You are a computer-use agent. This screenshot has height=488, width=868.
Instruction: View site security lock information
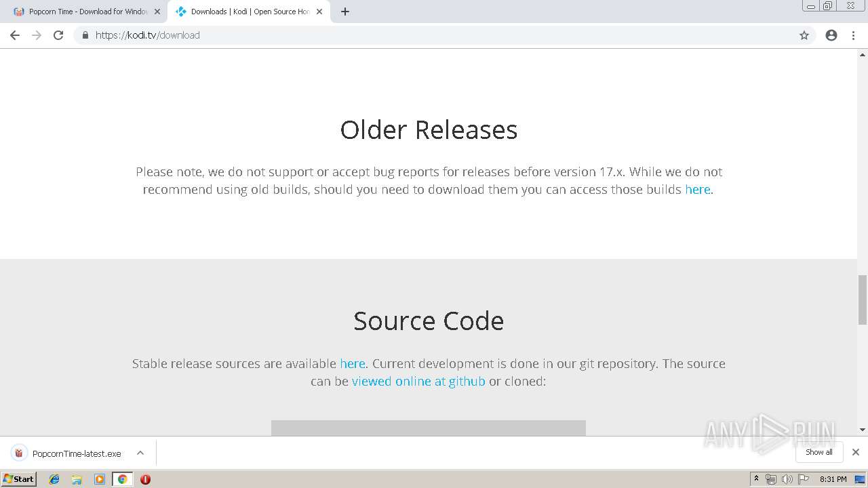click(85, 35)
